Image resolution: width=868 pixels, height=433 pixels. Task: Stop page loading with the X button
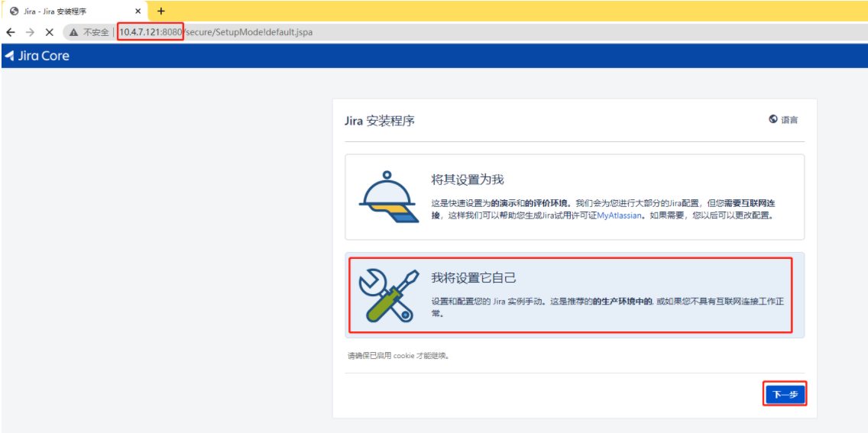(x=49, y=33)
